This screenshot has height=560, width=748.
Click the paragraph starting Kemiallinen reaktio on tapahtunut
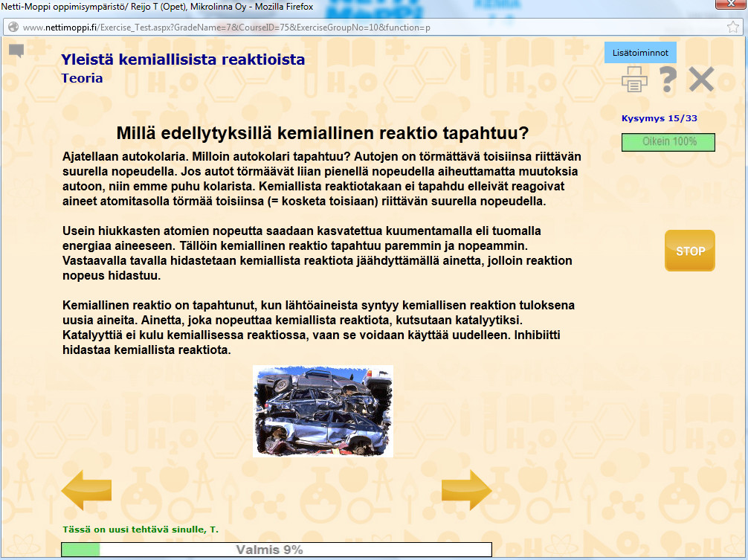(x=319, y=328)
